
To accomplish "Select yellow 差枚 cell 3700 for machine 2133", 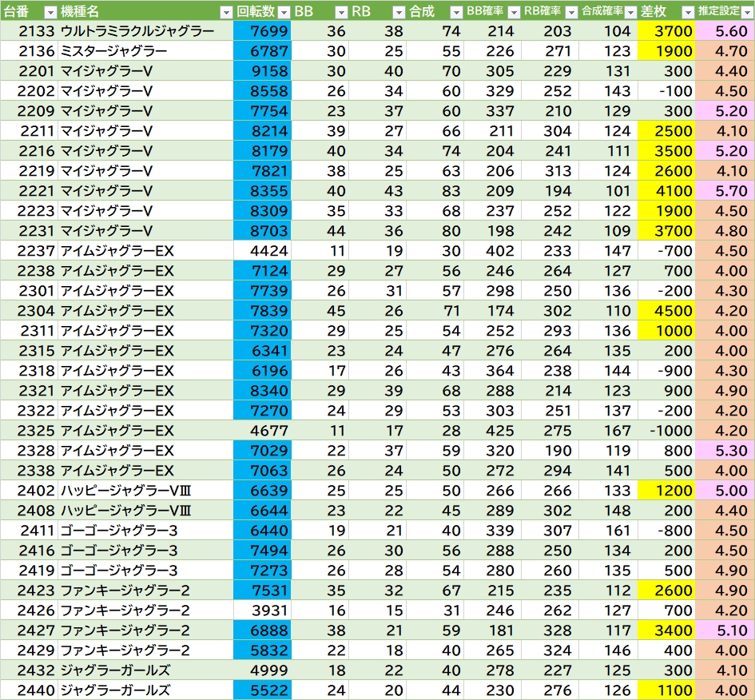I will pyautogui.click(x=666, y=31).
